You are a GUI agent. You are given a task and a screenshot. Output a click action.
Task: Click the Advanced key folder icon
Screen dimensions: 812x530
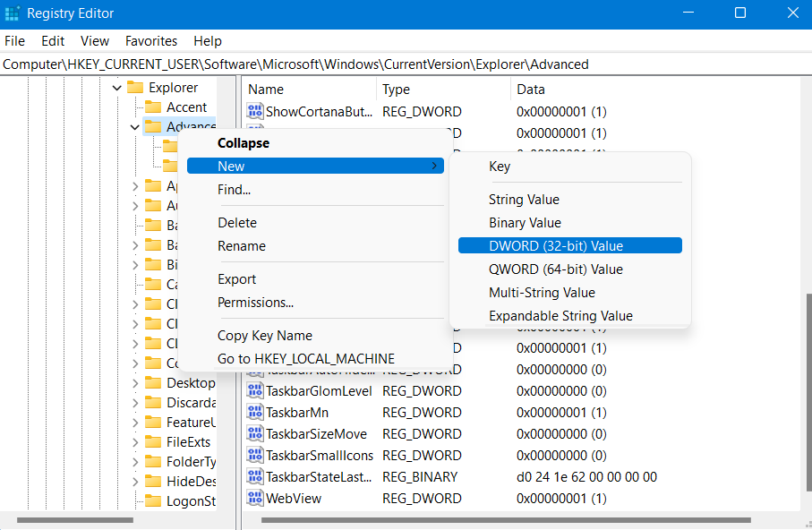152,126
